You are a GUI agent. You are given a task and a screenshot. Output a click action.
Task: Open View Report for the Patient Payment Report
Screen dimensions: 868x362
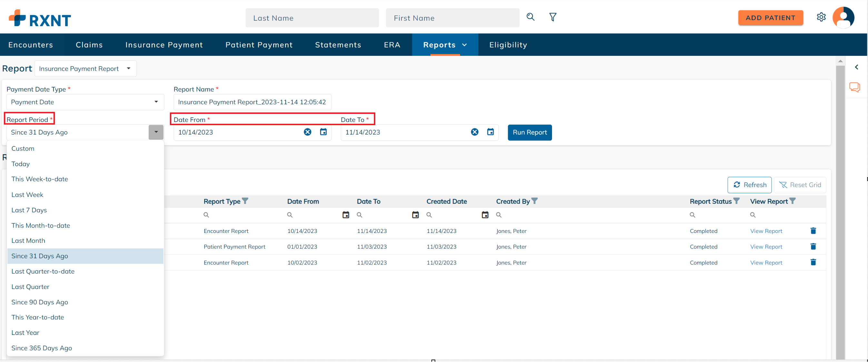766,246
